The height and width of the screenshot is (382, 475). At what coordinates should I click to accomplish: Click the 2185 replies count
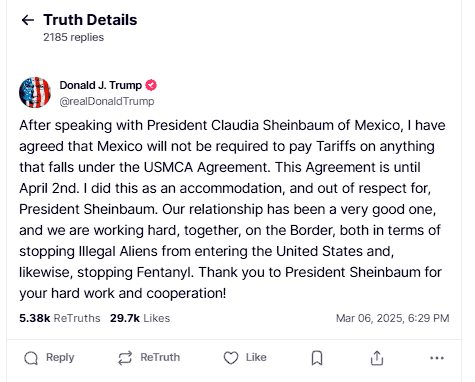[x=74, y=37]
